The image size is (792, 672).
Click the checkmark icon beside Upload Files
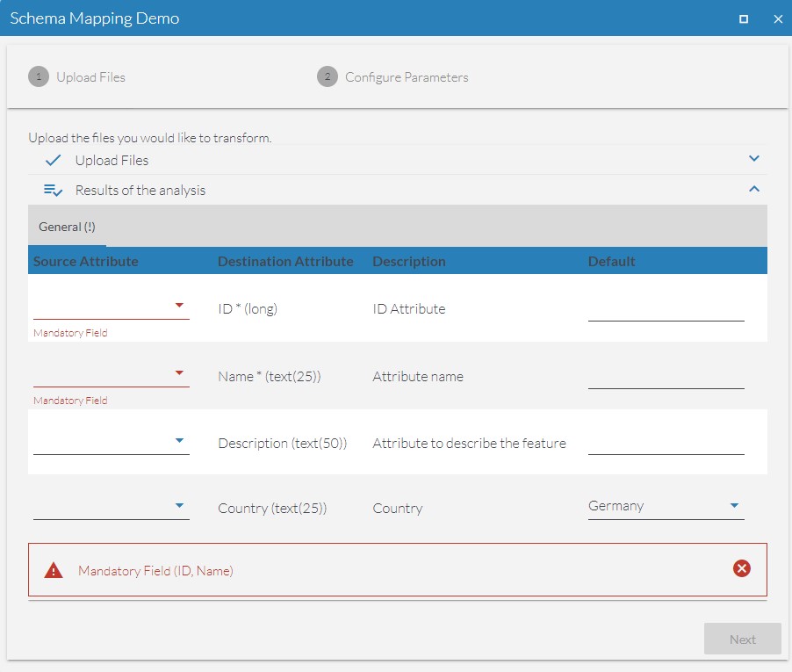[x=53, y=161]
